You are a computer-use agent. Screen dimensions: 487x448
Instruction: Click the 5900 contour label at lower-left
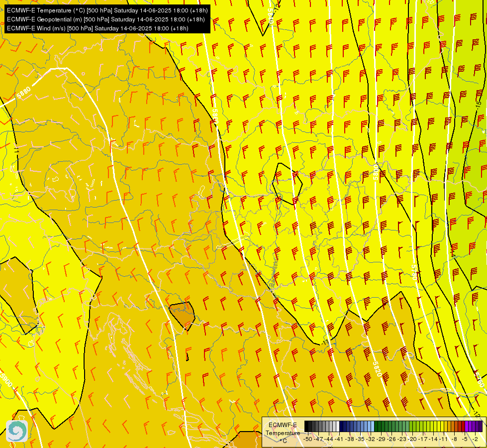pyautogui.click(x=5, y=379)
